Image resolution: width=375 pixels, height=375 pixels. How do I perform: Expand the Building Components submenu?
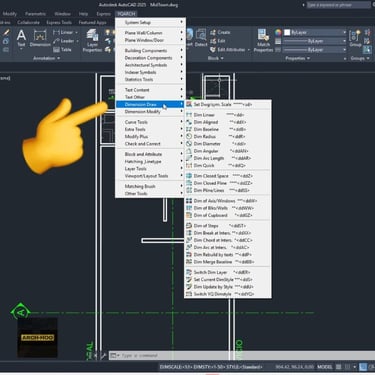150,50
